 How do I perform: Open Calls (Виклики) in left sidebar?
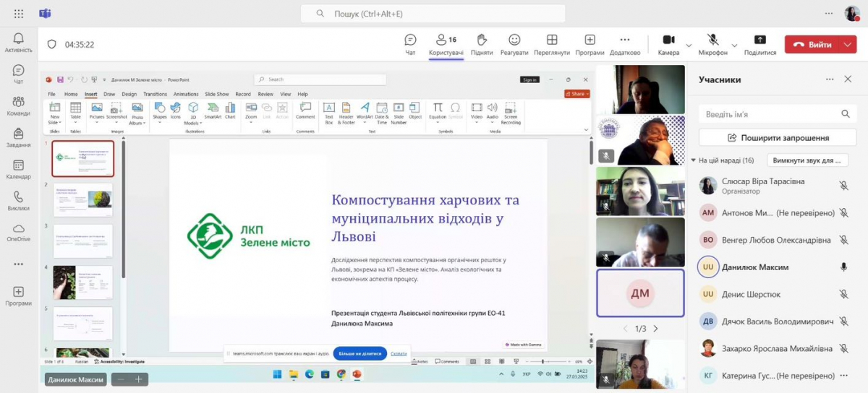point(18,202)
